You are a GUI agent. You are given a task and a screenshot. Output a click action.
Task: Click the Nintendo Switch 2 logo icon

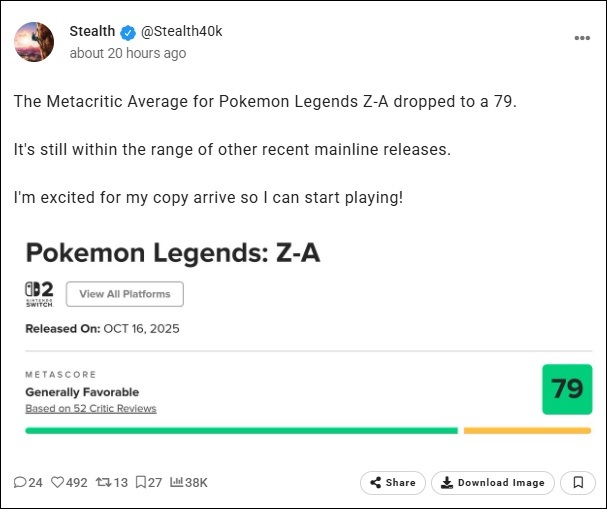click(39, 294)
